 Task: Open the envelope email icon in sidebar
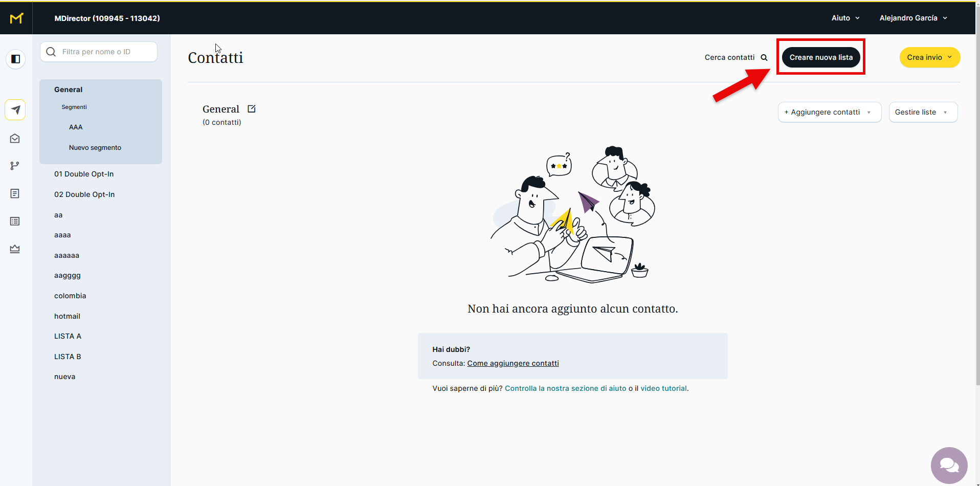click(15, 139)
